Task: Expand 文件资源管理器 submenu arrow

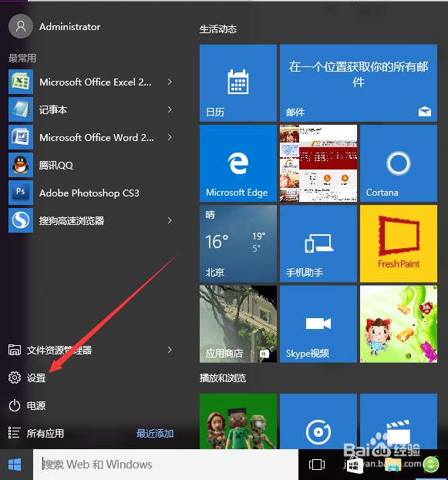Action: tap(170, 350)
